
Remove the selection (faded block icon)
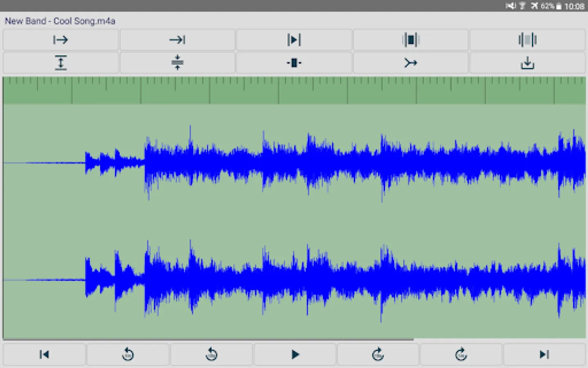[x=528, y=40]
